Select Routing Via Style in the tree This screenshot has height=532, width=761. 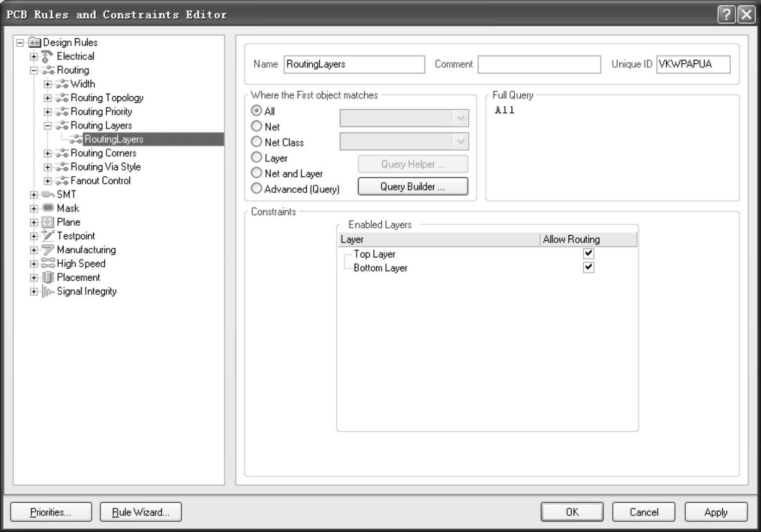105,167
